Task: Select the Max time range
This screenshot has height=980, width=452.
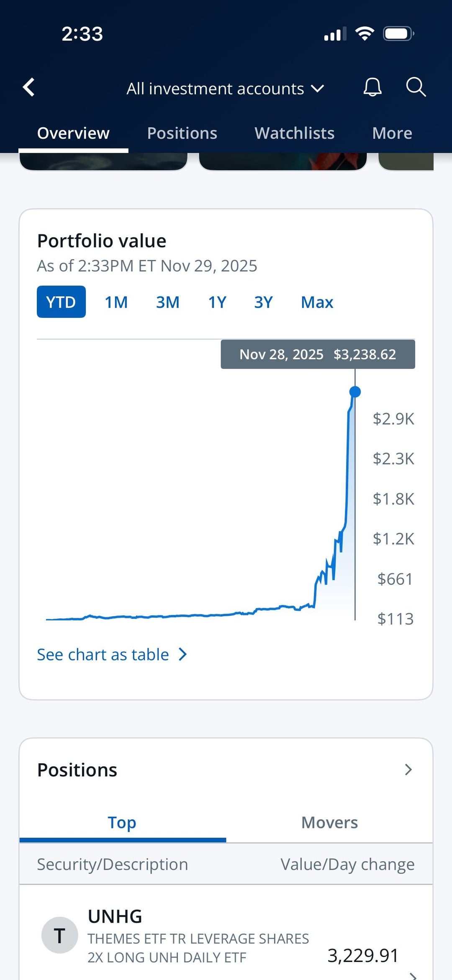Action: pos(317,302)
